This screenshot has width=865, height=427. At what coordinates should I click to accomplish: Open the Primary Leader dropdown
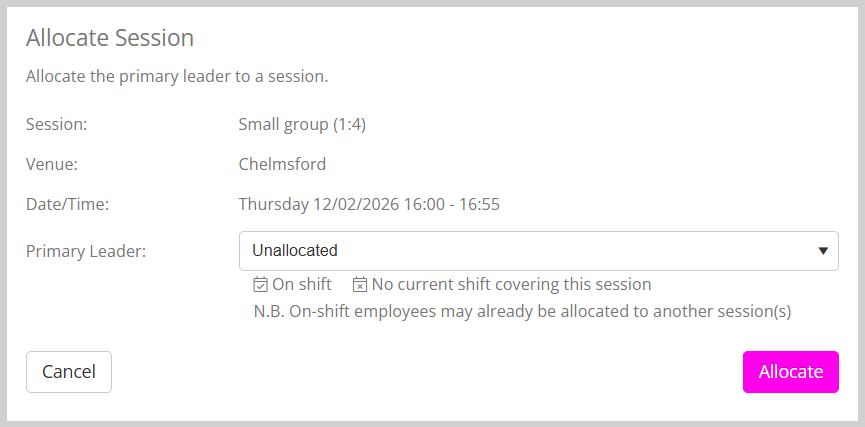[x=538, y=251]
